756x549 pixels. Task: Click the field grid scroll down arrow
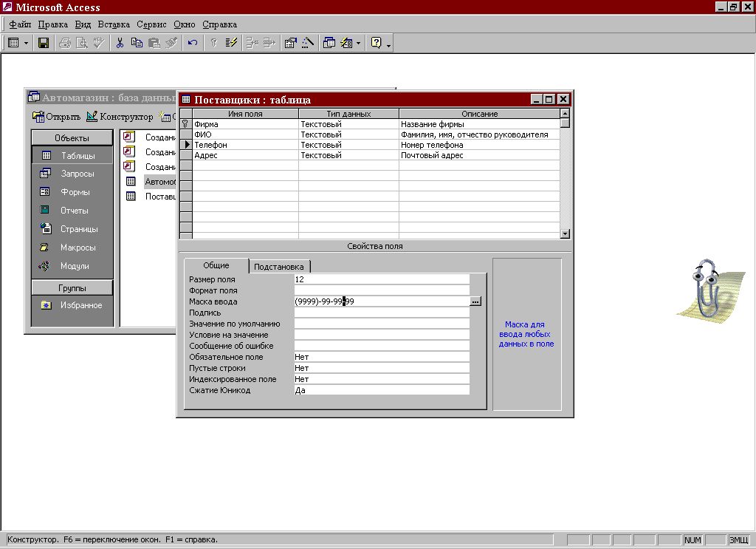click(565, 234)
